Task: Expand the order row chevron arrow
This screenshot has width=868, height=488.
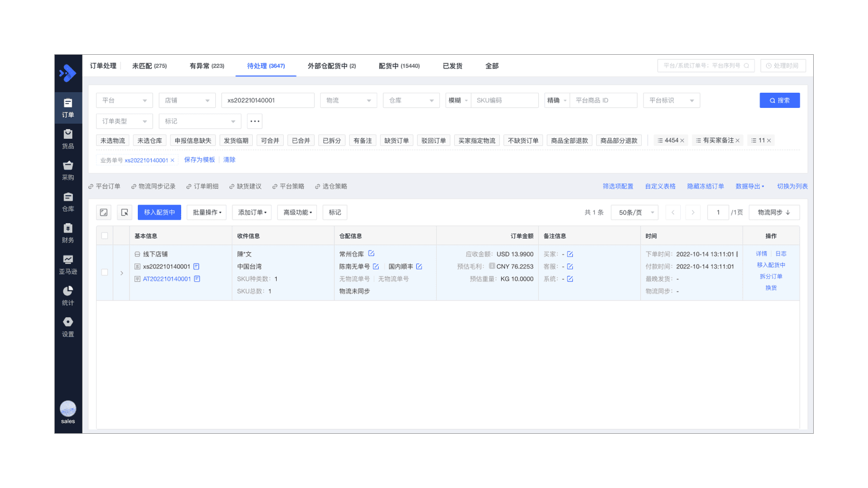Action: click(122, 273)
